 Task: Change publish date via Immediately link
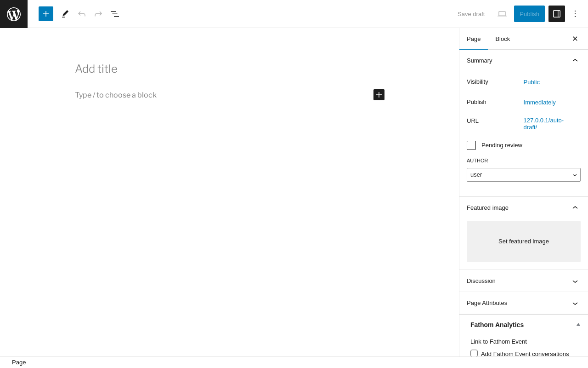[539, 103]
